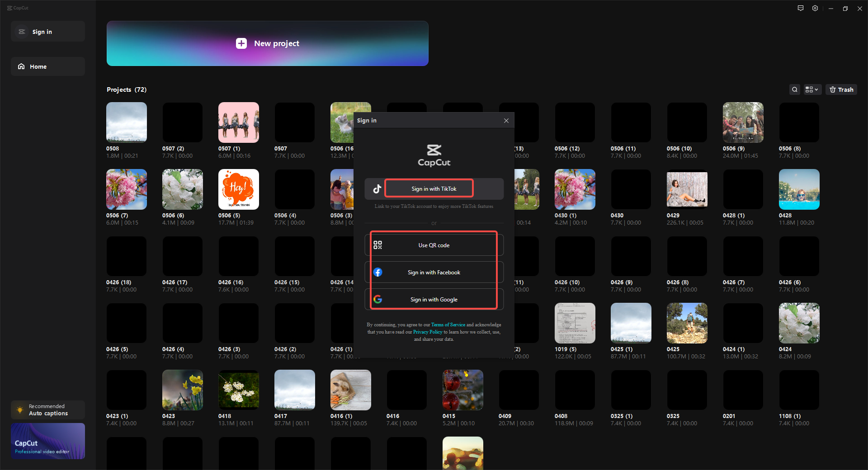Open the 0418 project thumbnail
This screenshot has height=470, width=868.
(239, 390)
